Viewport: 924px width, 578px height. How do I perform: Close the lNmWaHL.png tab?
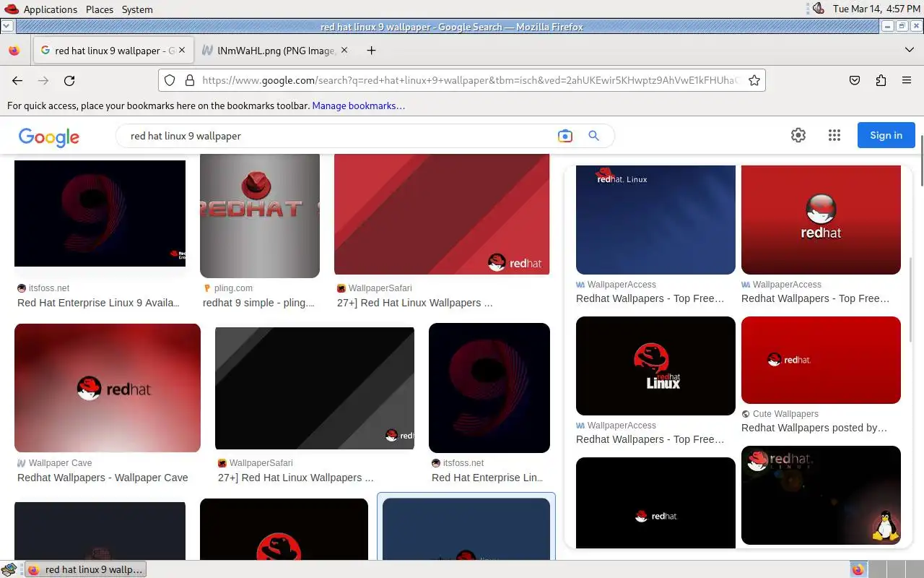[344, 51]
